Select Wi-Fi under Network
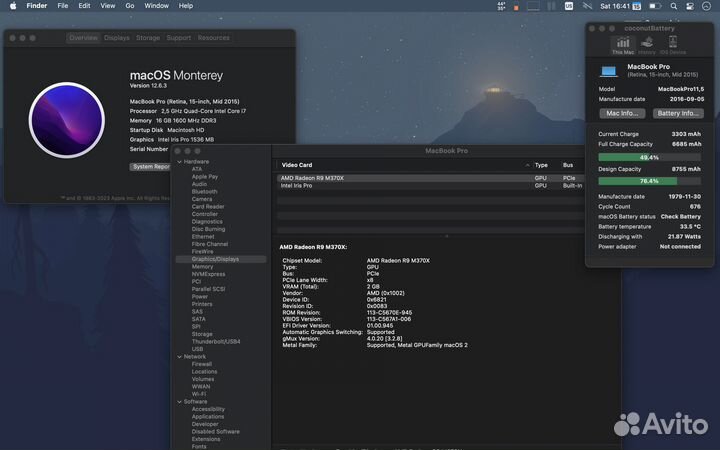The height and width of the screenshot is (450, 720). [x=198, y=394]
